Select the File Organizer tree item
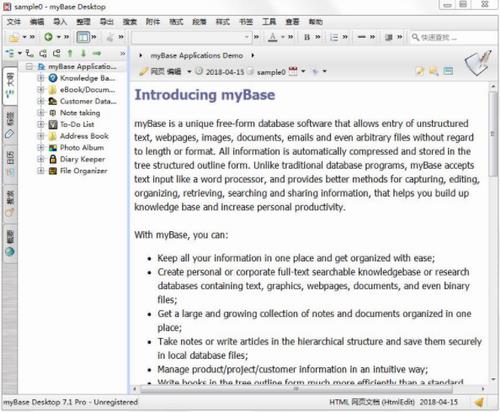Image resolution: width=500 pixels, height=412 pixels. pyautogui.click(x=84, y=171)
